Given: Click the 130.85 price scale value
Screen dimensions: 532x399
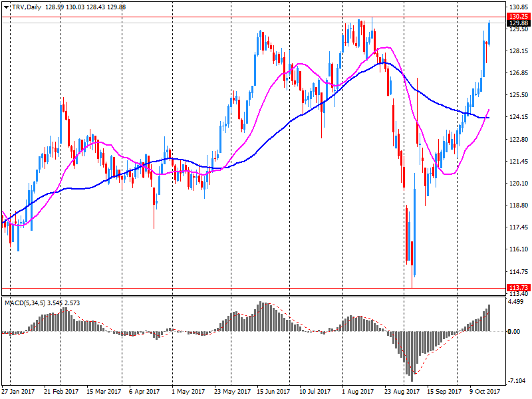Looking at the screenshot, I should (519, 7).
